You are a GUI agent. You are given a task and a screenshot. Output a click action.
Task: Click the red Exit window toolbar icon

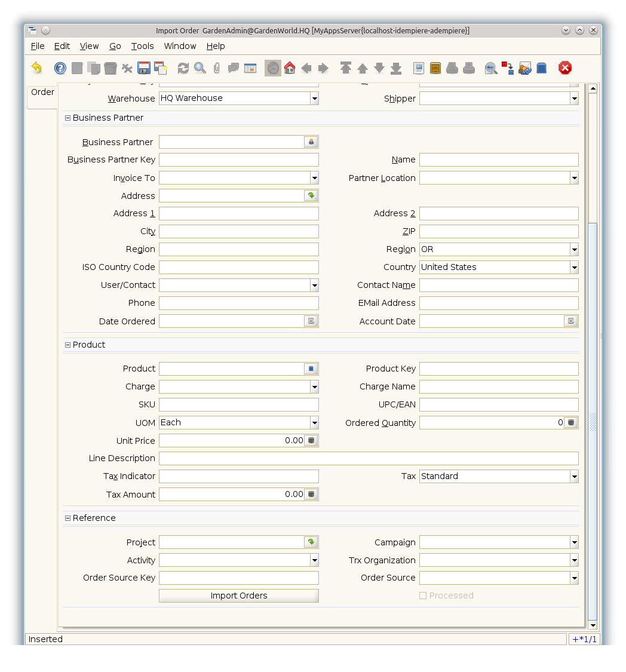point(565,68)
